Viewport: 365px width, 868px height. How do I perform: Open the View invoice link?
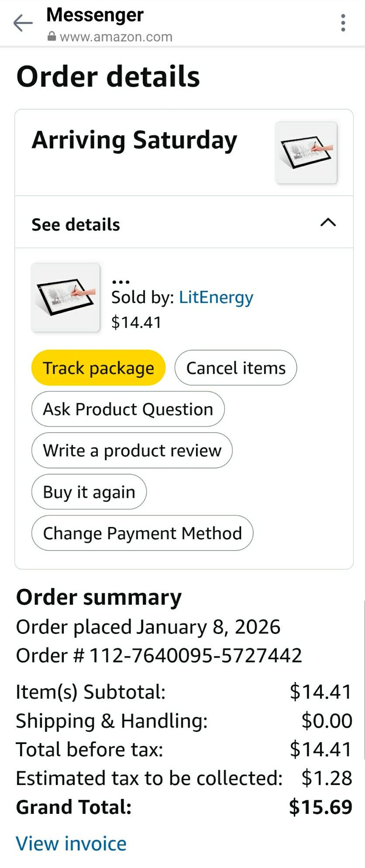[x=71, y=844]
